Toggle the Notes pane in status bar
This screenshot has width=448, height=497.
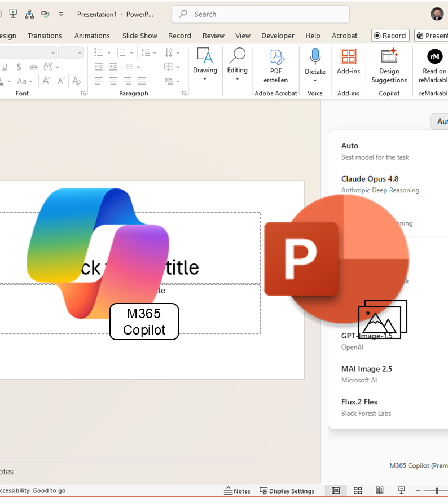click(237, 491)
